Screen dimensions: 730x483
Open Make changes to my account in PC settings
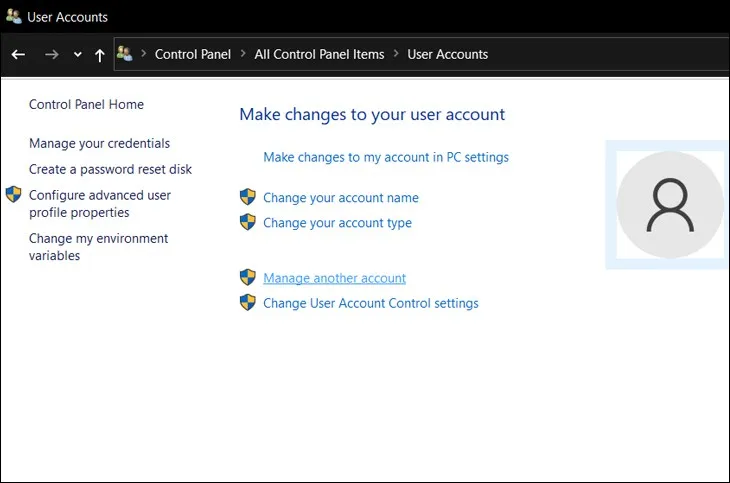coord(385,157)
